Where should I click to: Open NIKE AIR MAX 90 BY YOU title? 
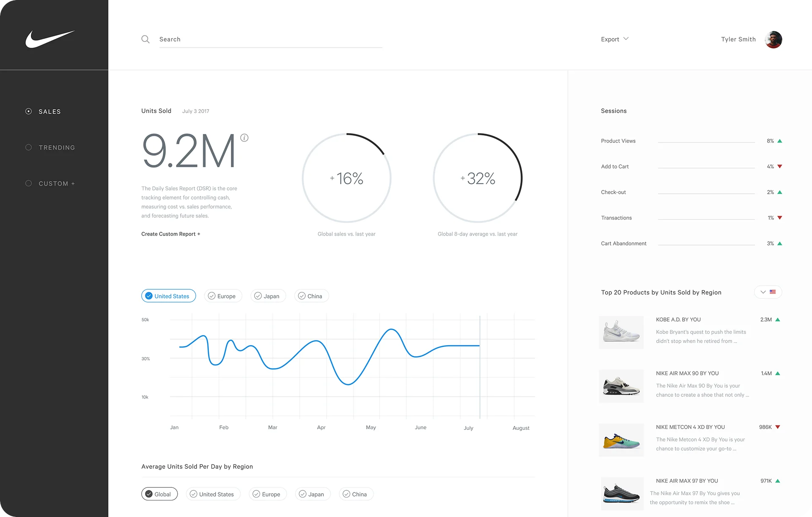687,373
